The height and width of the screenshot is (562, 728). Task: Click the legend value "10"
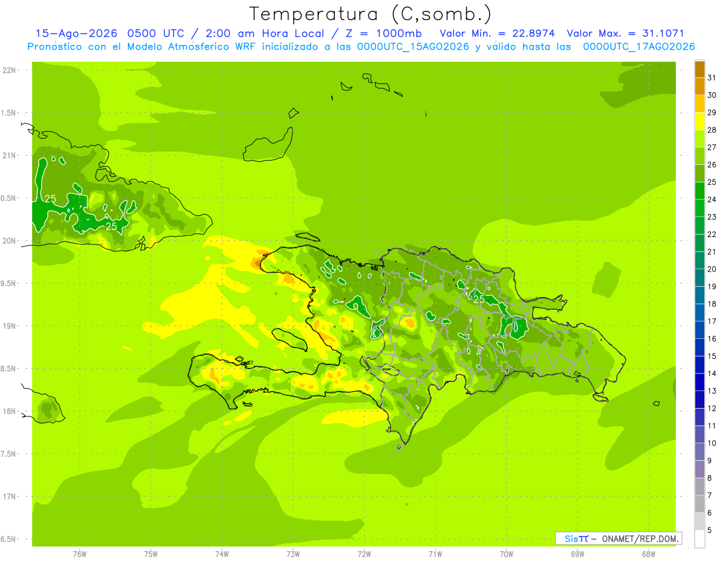[x=712, y=443]
